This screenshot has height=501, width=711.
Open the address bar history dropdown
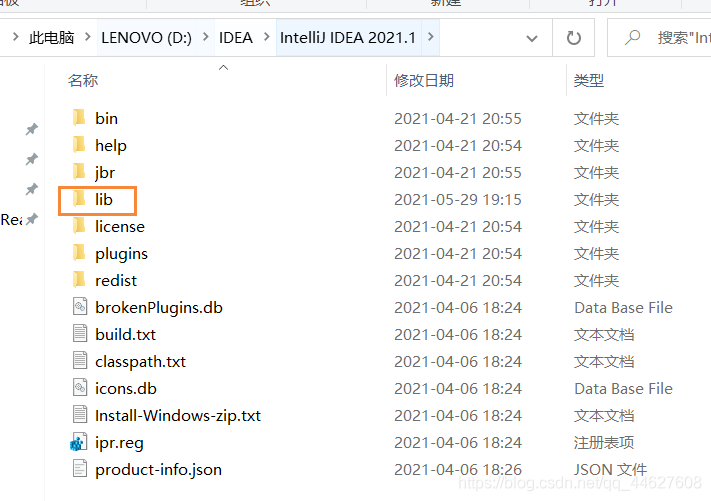point(532,38)
